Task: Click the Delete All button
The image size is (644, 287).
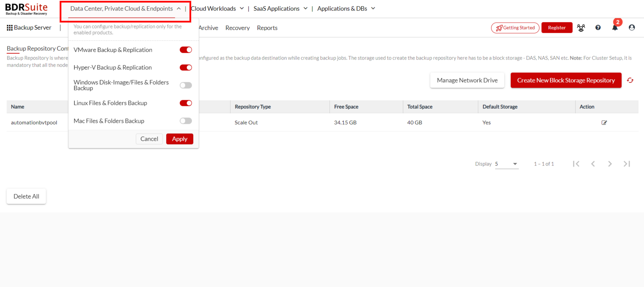Action: click(x=26, y=196)
